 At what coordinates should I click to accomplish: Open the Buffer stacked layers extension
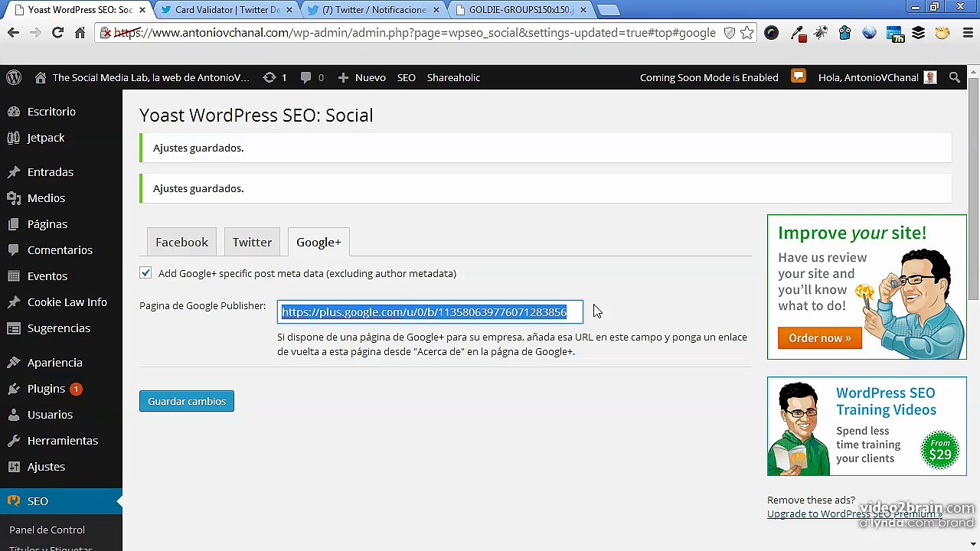point(918,33)
